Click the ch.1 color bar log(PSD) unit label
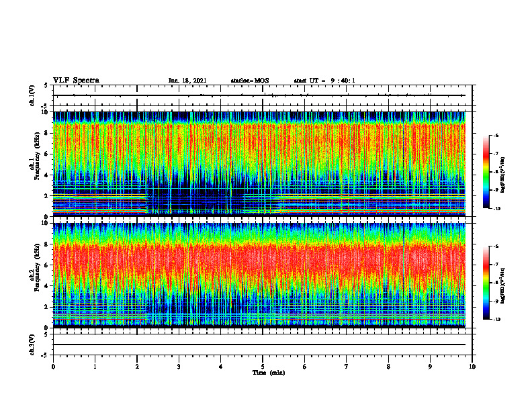The image size is (532, 411). (503, 175)
